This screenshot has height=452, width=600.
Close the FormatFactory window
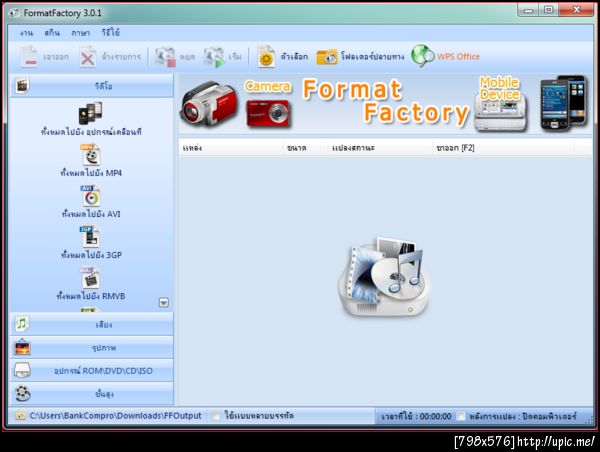(576, 10)
